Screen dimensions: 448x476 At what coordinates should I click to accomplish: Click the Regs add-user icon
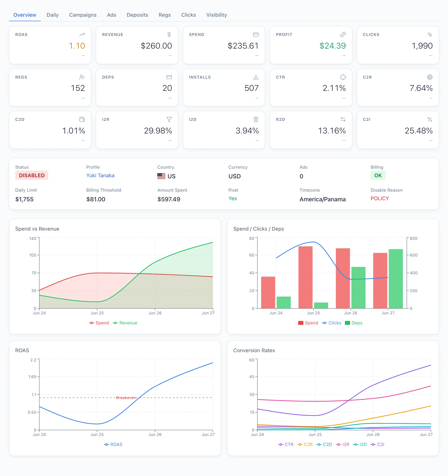82,77
